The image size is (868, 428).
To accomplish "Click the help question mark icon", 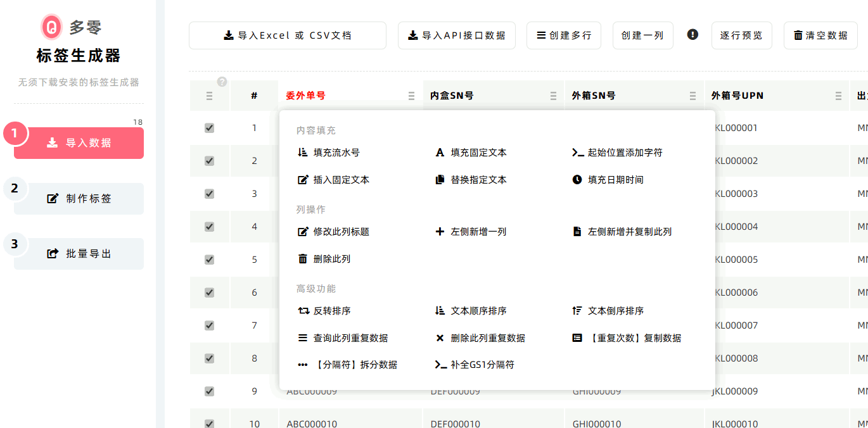I will point(222,82).
